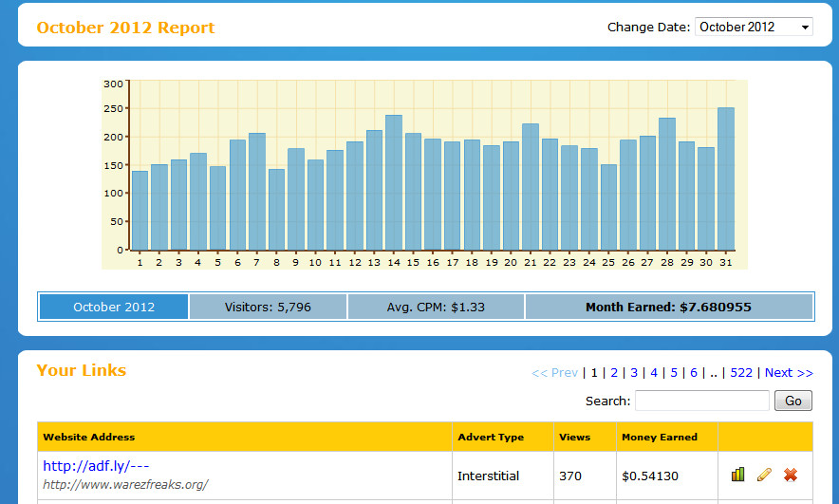Focus the links Search input field
This screenshot has width=839, height=504.
[x=702, y=401]
